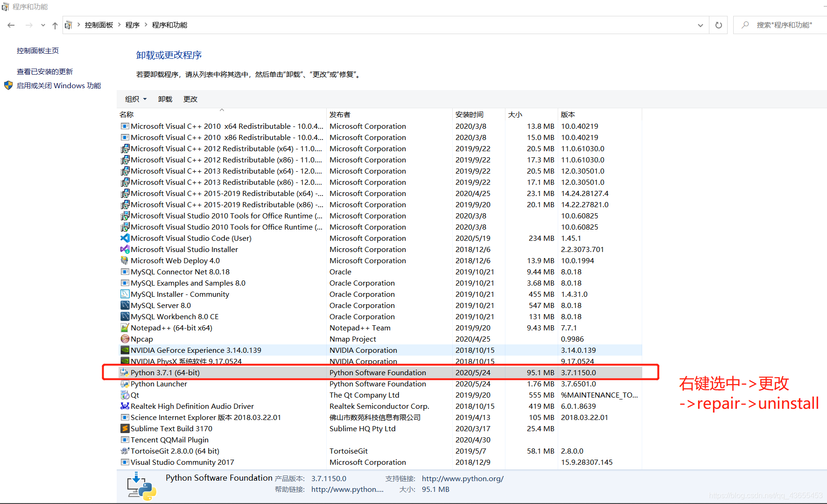Open 控制面板主页 link

(x=38, y=51)
